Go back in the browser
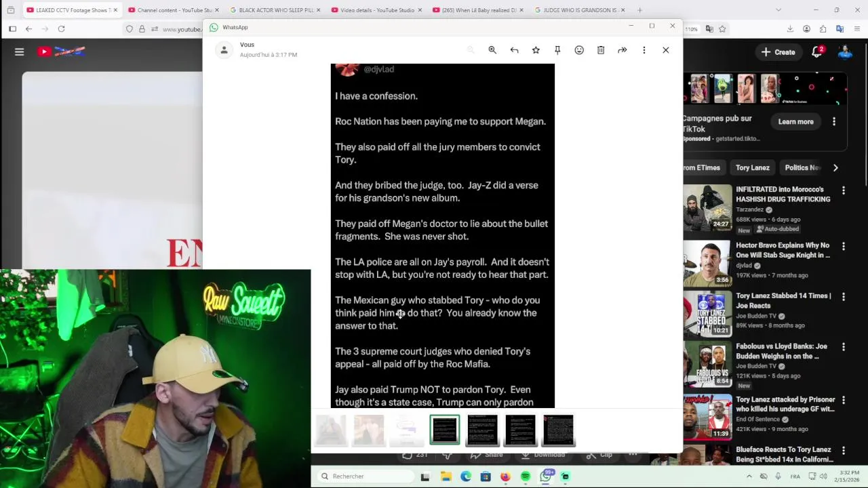The height and width of the screenshot is (488, 868). click(28, 28)
